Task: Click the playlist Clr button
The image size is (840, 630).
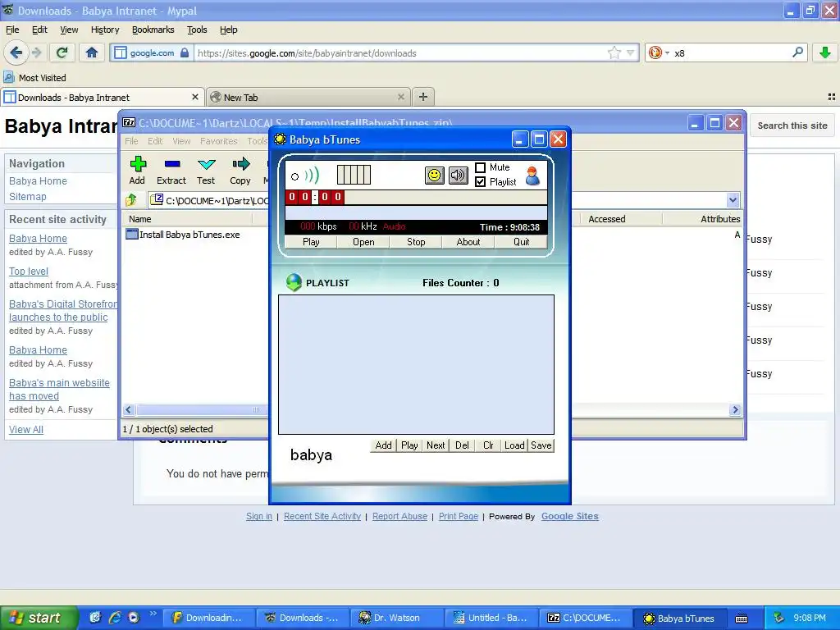Action: [x=488, y=445]
